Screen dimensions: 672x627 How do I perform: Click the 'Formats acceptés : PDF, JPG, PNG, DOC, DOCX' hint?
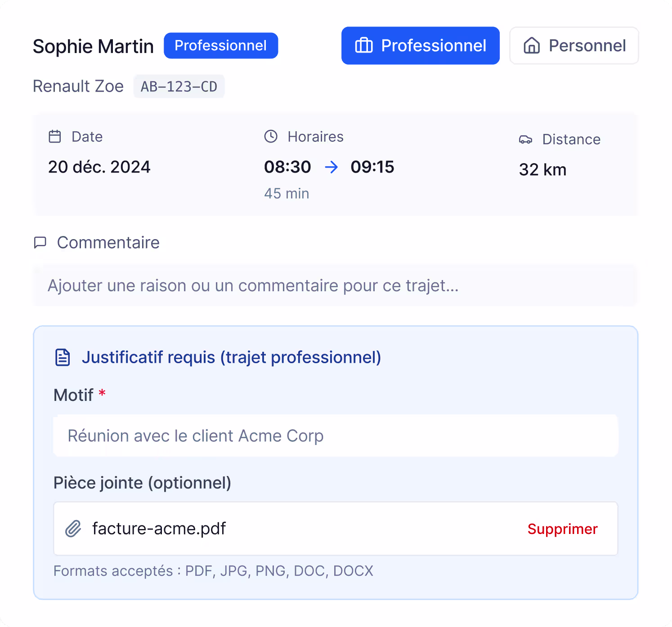213,571
